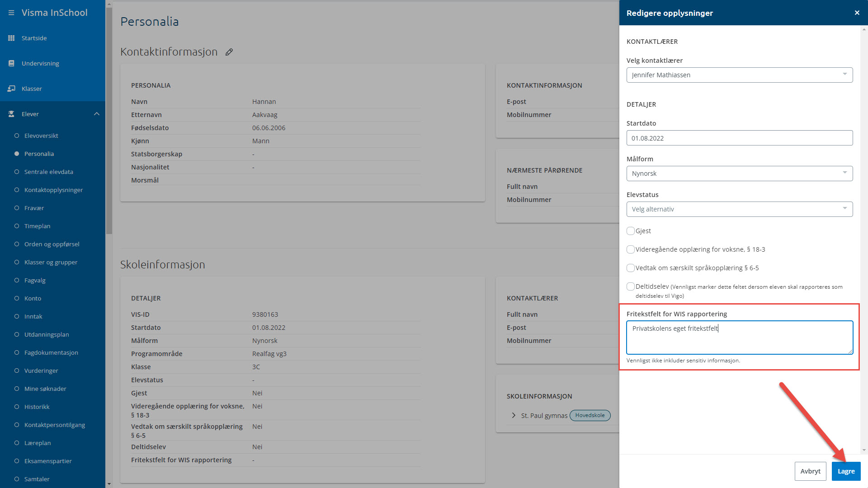
Task: Open Sentrale elevdata
Action: 48,172
